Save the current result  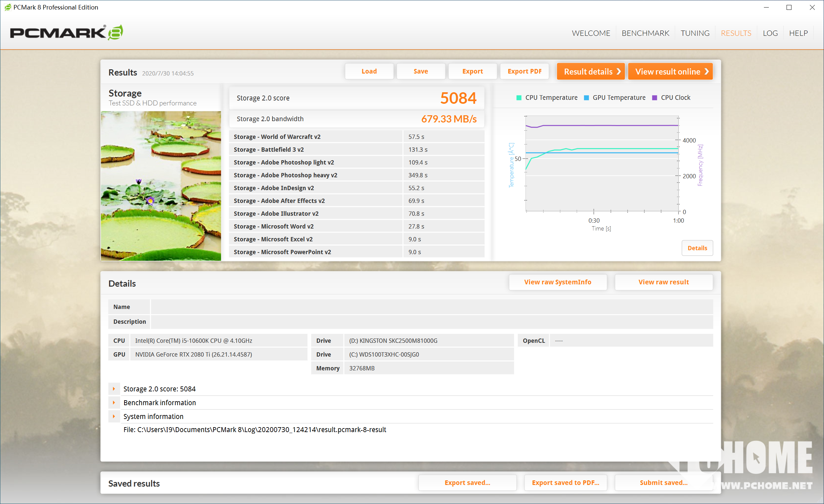(x=420, y=71)
